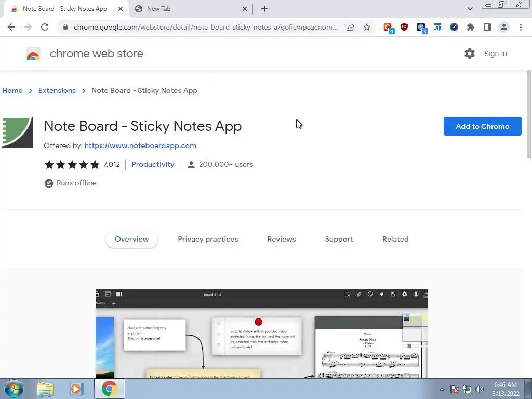Screen dimensions: 532x399
Task: Click the Runs offline check icon
Action: tap(49, 183)
